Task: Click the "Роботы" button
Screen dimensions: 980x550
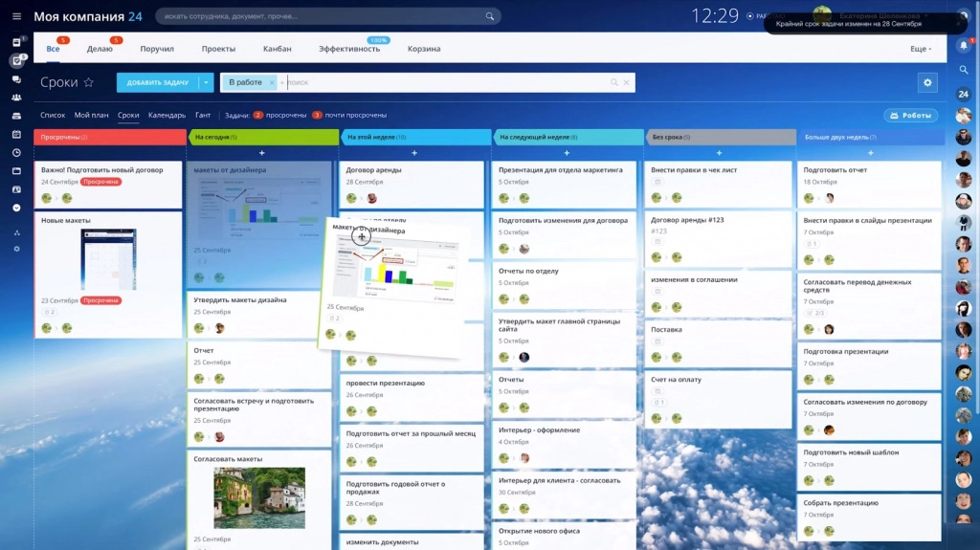Action: (910, 115)
